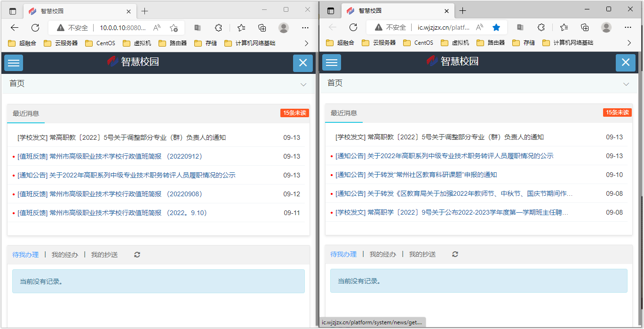The width and height of the screenshot is (644, 329).
Task: Click 不安全 security warning in right address bar
Action: point(390,27)
